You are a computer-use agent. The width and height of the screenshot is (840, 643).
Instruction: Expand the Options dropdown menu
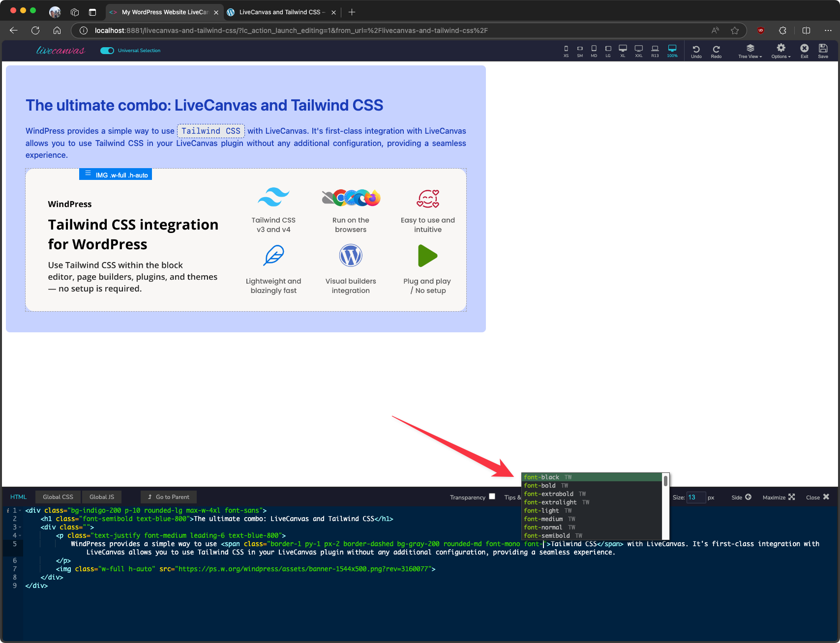781,51
